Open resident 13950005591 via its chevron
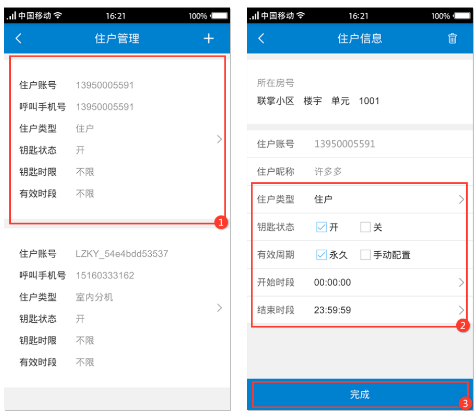Screen dimensions: 475x411 (219, 139)
